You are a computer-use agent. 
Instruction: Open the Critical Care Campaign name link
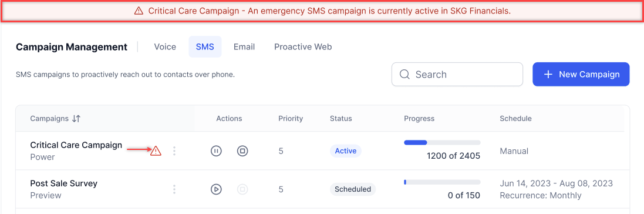tap(76, 145)
